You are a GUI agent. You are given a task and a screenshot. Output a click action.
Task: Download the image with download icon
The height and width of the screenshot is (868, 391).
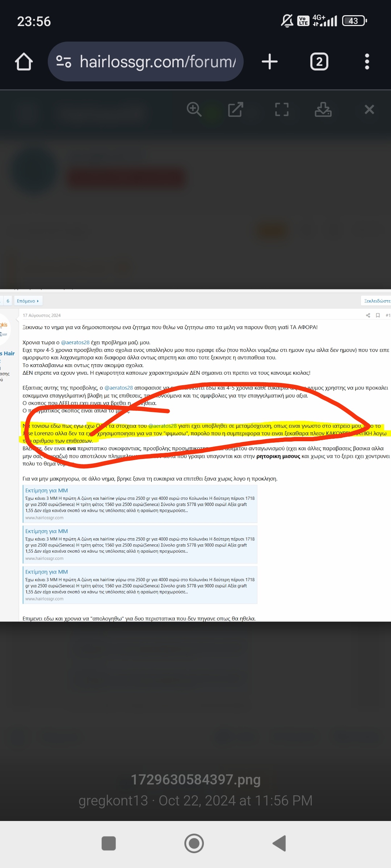click(x=323, y=109)
